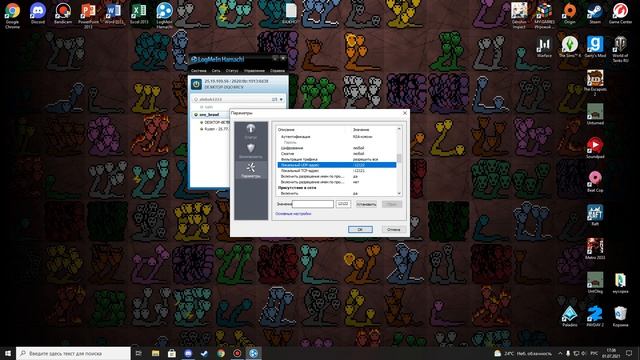Image resolution: width=640 pixels, height=360 pixels.
Task: Click the Основные настройки link
Action: (x=293, y=213)
